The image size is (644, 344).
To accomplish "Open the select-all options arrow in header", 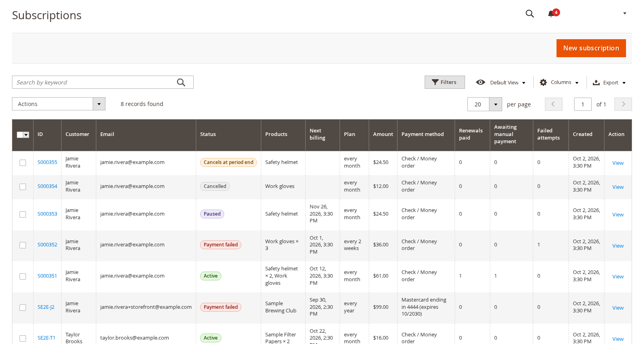I will [x=26, y=135].
